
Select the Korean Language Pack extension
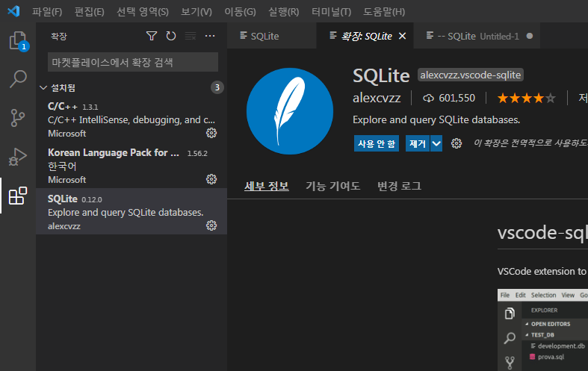pos(131,165)
